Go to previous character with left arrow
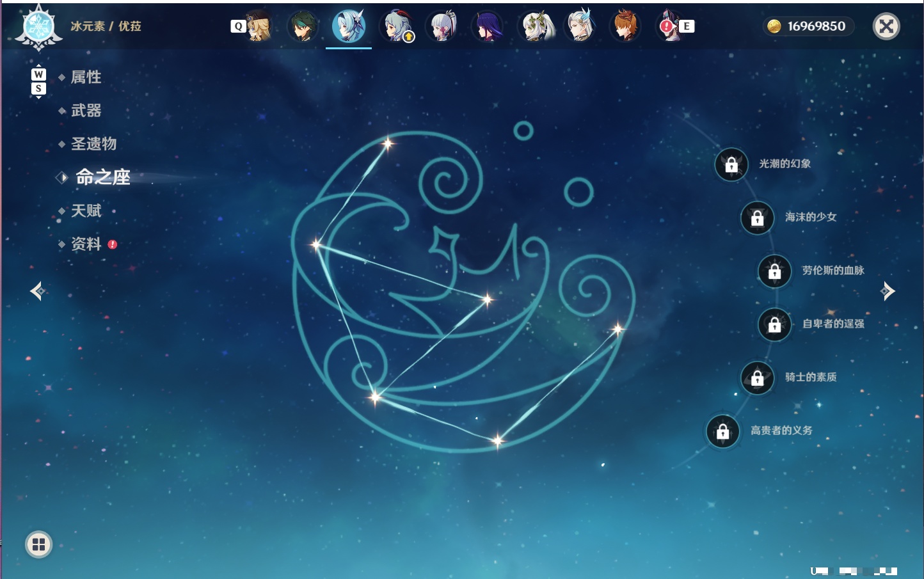The height and width of the screenshot is (579, 924). 37,291
